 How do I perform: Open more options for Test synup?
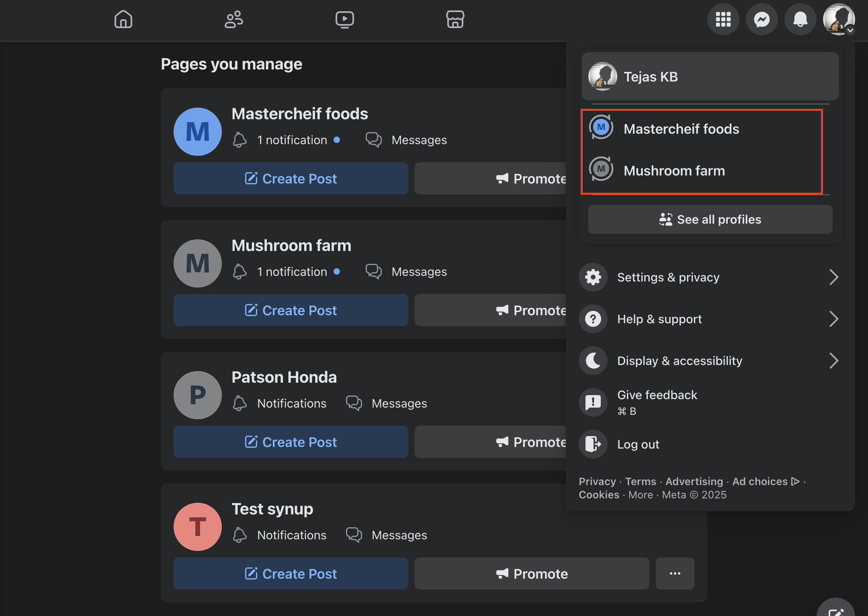coord(675,573)
